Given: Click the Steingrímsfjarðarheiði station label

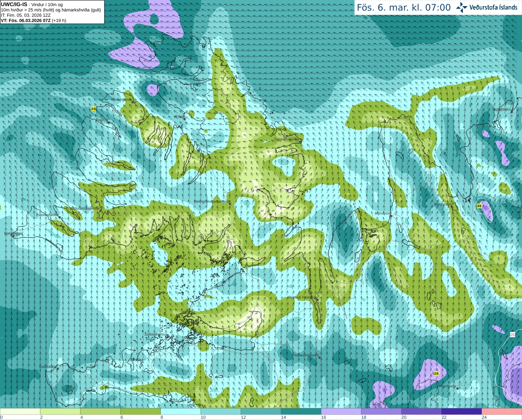Looking at the screenshot, I should pos(212,201).
